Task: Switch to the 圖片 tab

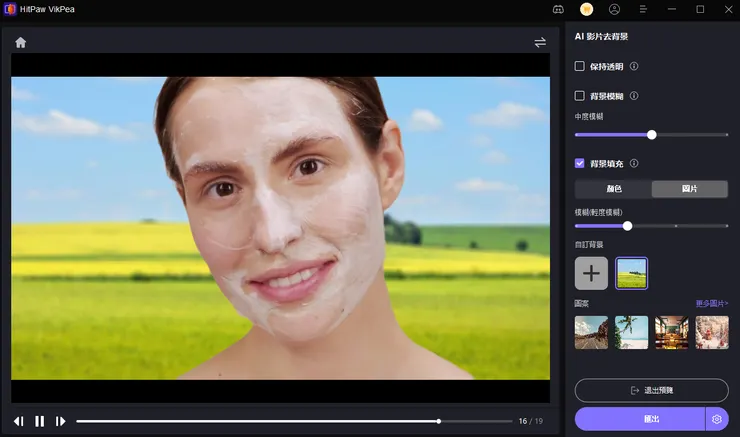Action: point(690,189)
